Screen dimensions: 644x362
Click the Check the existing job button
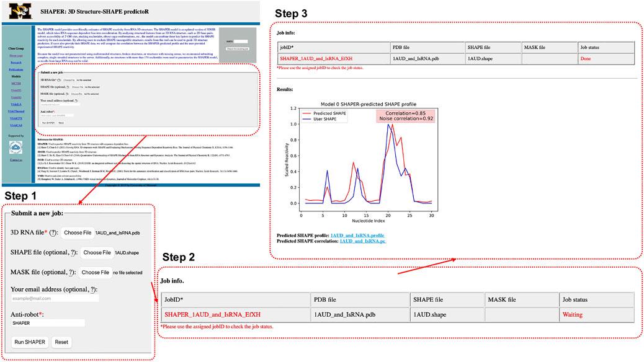pyautogui.click(x=238, y=49)
